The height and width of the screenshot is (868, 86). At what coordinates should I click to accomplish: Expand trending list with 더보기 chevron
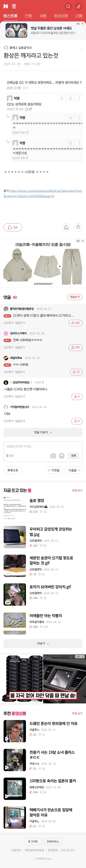[43, 643]
